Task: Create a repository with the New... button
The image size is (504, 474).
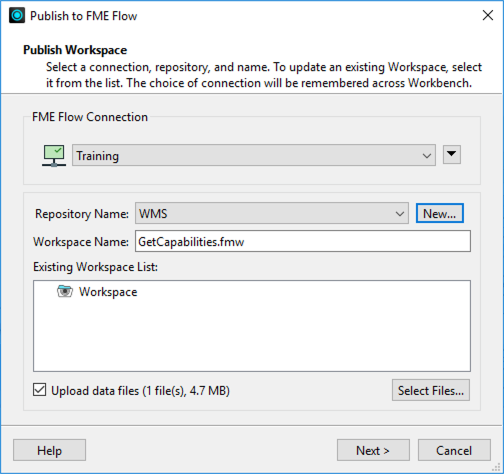Action: click(x=439, y=213)
